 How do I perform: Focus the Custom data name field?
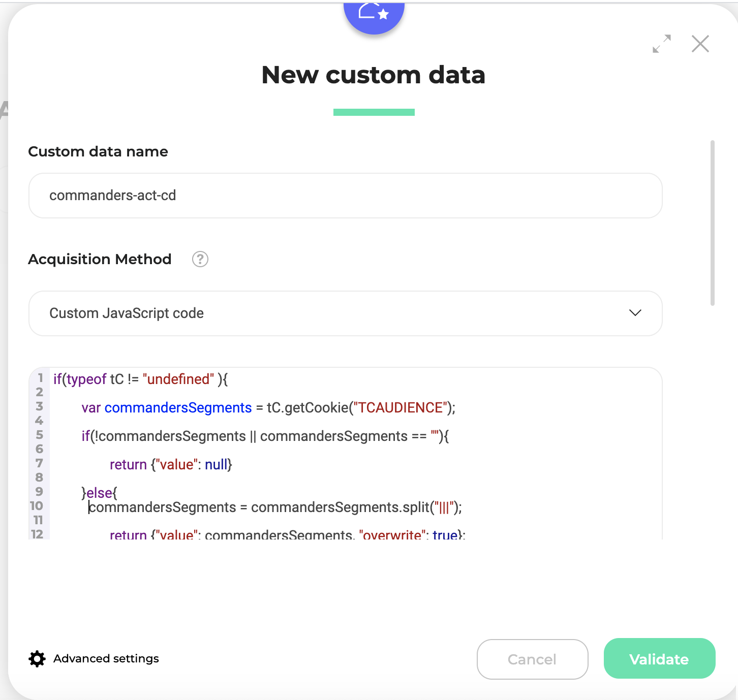tap(345, 196)
